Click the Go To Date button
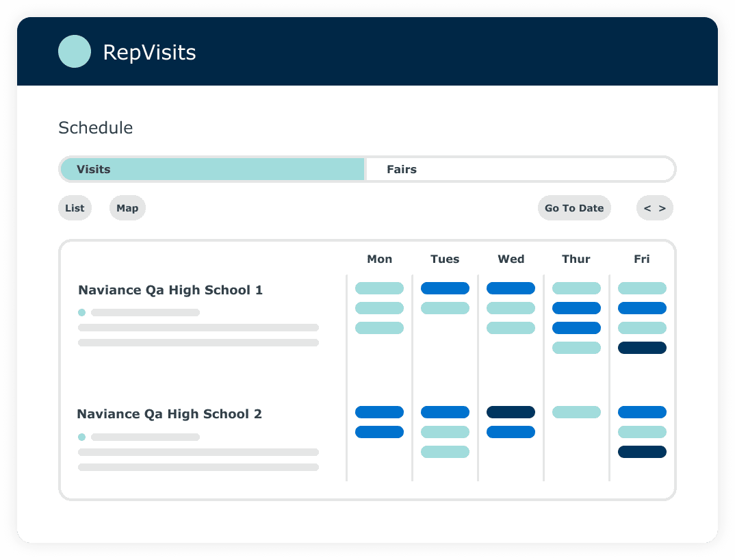Viewport: 735px width, 560px height. point(574,207)
